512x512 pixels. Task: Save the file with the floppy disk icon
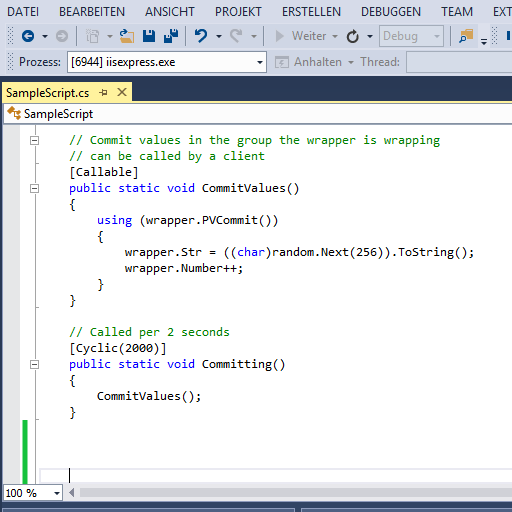149,36
